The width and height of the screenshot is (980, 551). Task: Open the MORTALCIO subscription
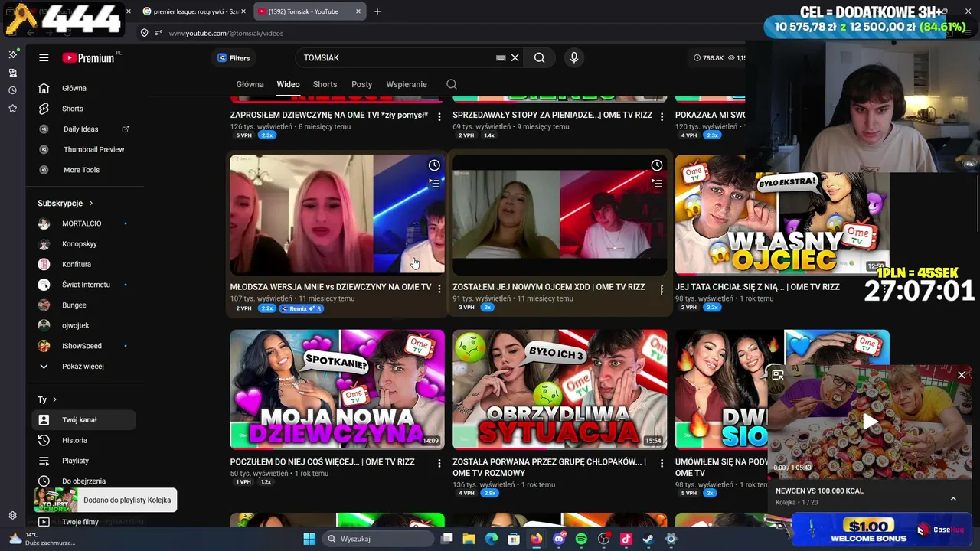[x=84, y=223]
